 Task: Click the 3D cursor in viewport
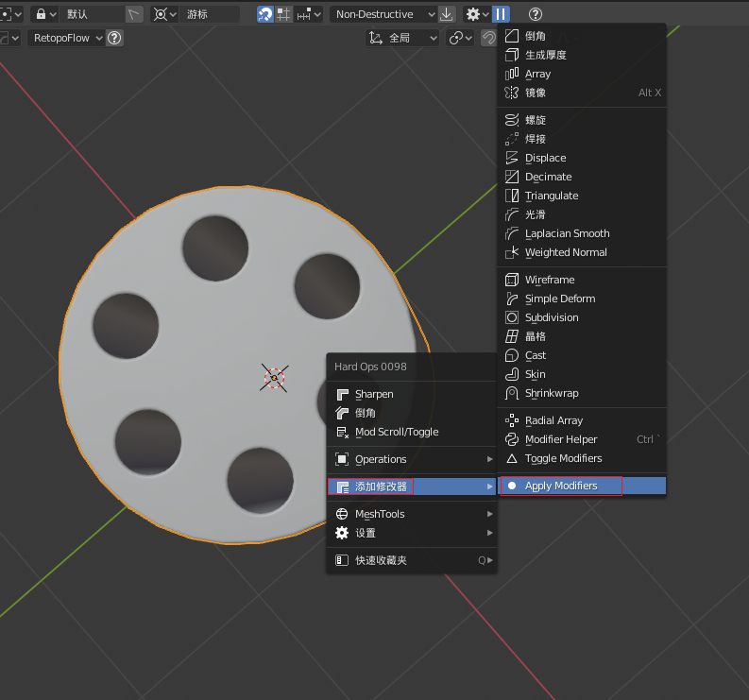coord(274,378)
